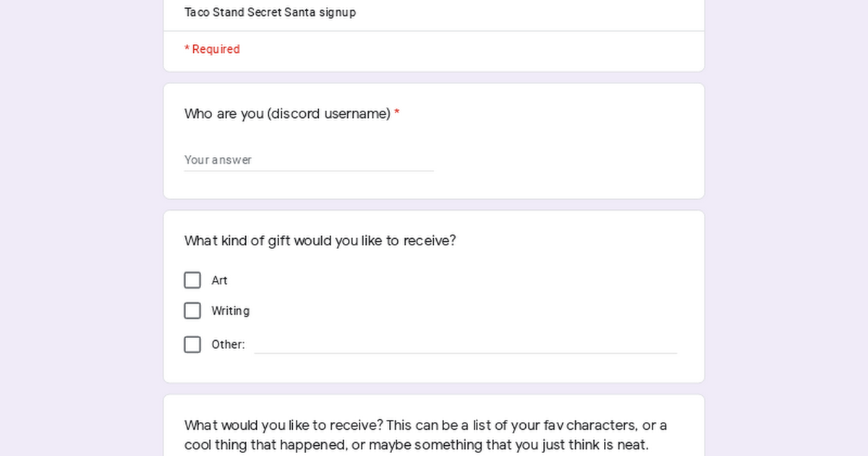Click empty space right of username field
The height and width of the screenshot is (456, 868).
pos(564,160)
